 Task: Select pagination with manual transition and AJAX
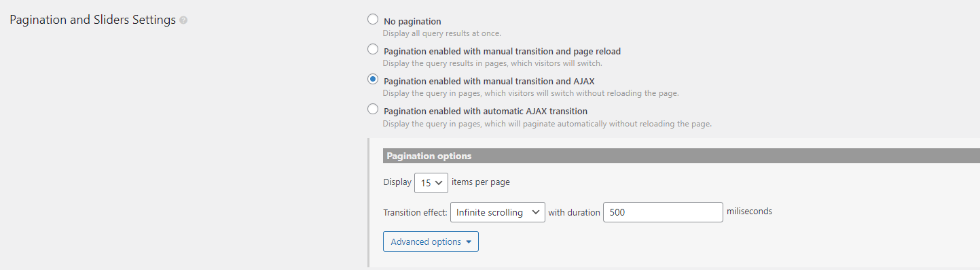pos(373,80)
